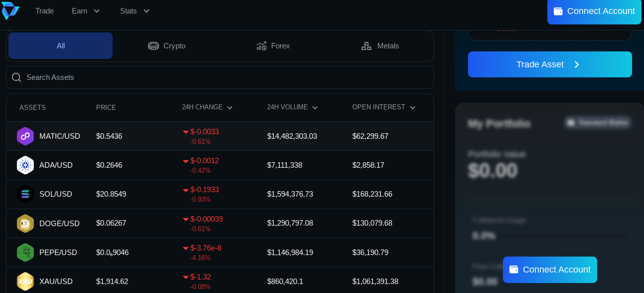Screen dimensions: 644x293
Task: Click the Metals tab icon
Action: pyautogui.click(x=366, y=46)
